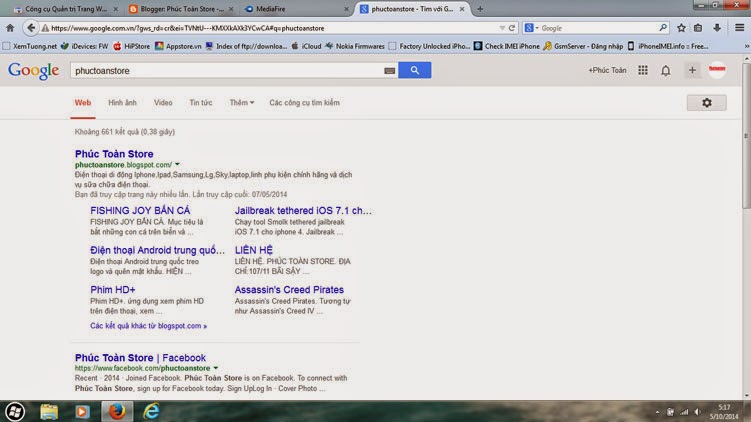The width and height of the screenshot is (751, 422).
Task: Open the Firefox hamburger menu
Action: click(740, 28)
